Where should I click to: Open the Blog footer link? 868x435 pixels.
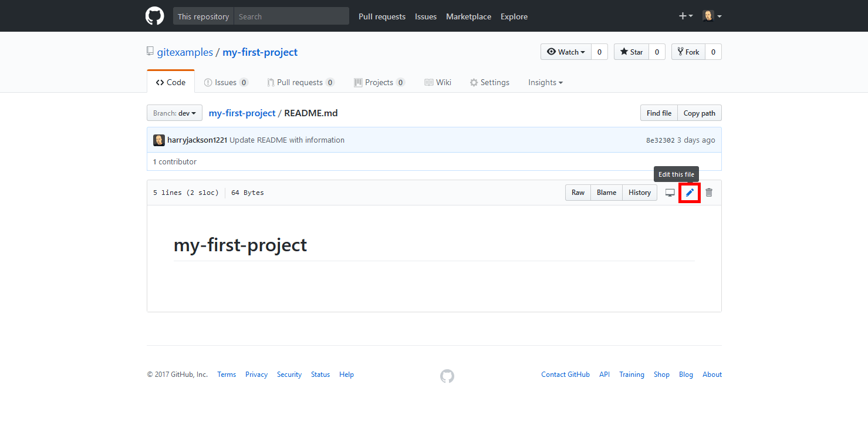pyautogui.click(x=686, y=375)
